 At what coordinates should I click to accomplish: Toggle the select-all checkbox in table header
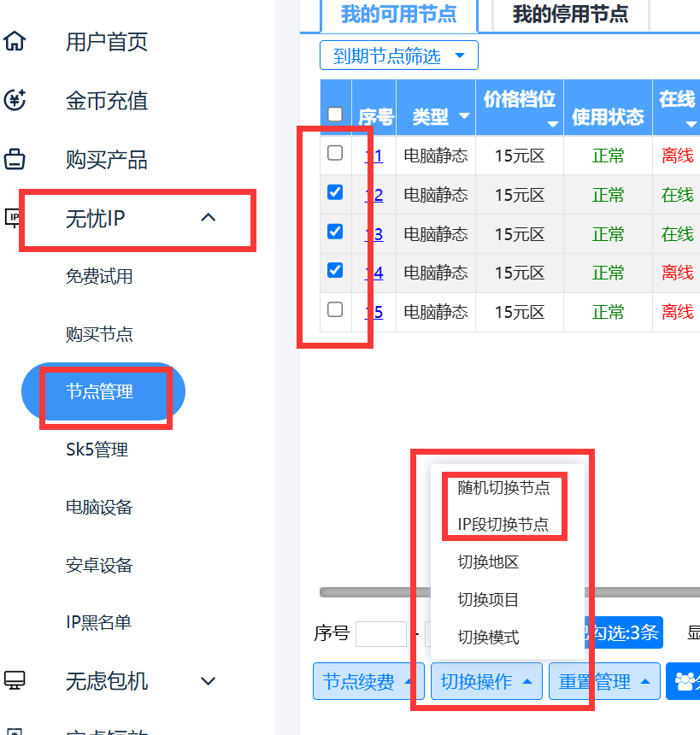pos(335,114)
